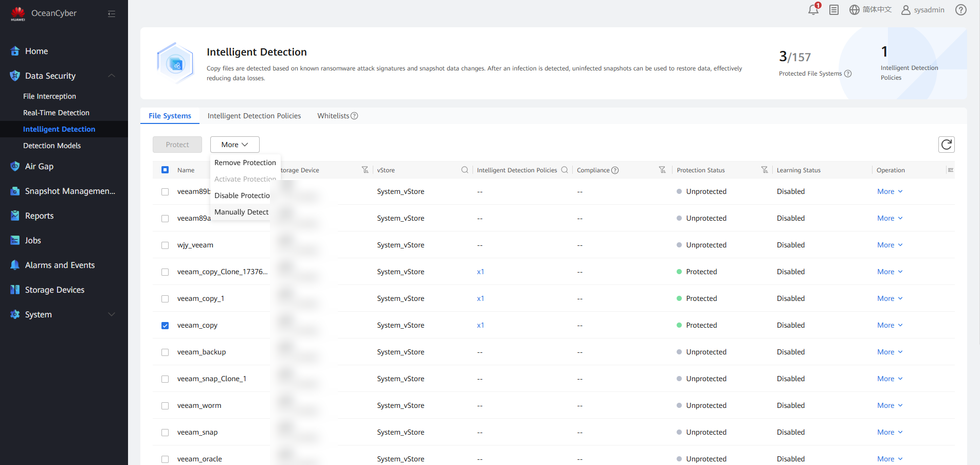
Task: Open the column settings icon
Action: click(x=950, y=170)
